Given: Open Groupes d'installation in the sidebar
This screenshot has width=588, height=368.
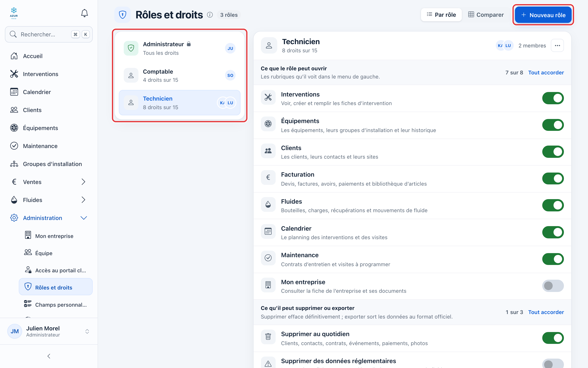Looking at the screenshot, I should (49, 164).
